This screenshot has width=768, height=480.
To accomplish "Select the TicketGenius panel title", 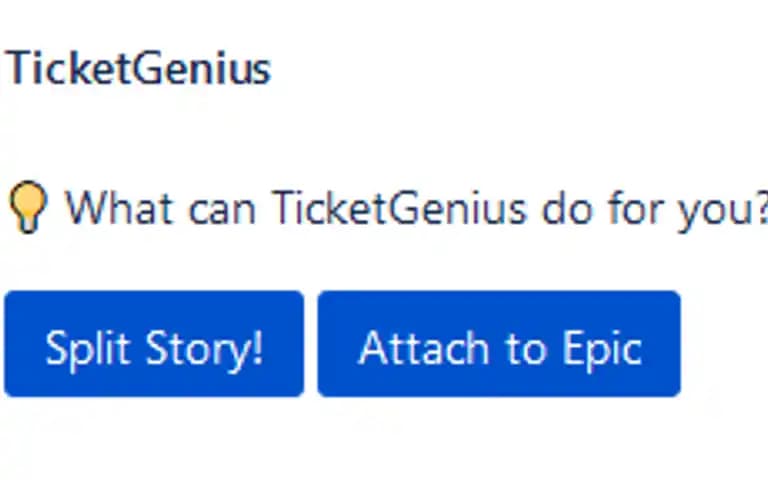I will tap(138, 69).
